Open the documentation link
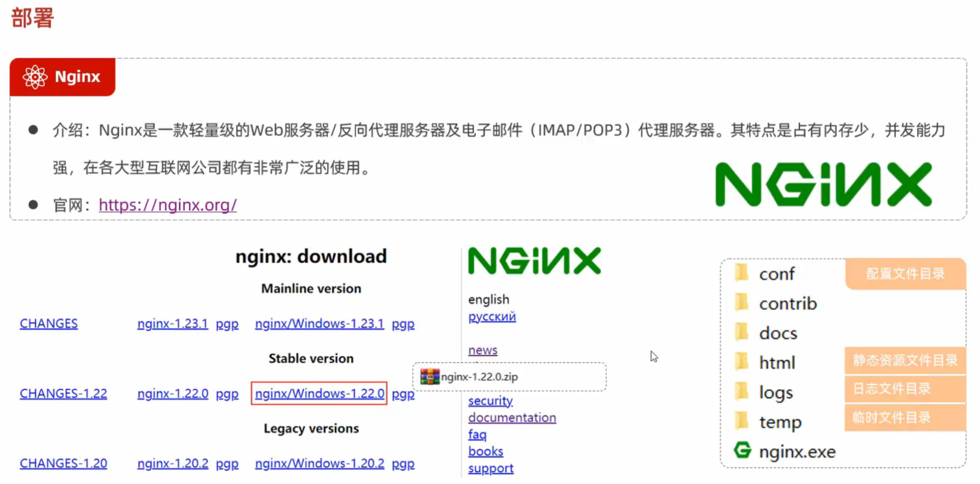The height and width of the screenshot is (484, 980). click(512, 417)
